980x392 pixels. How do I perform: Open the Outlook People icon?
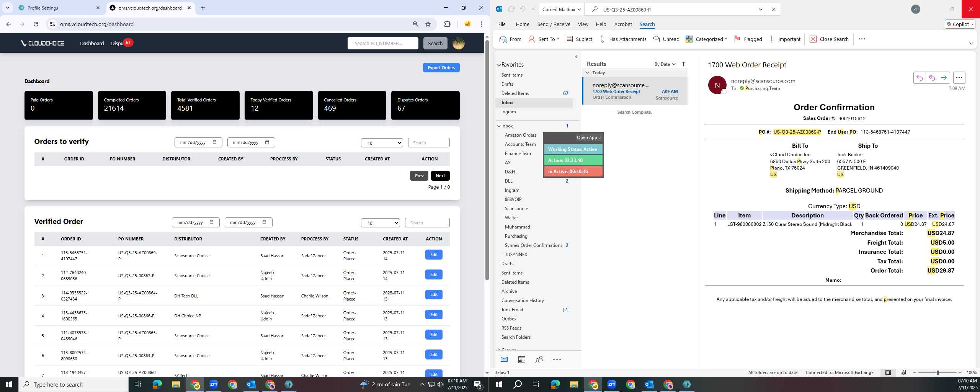click(x=539, y=359)
